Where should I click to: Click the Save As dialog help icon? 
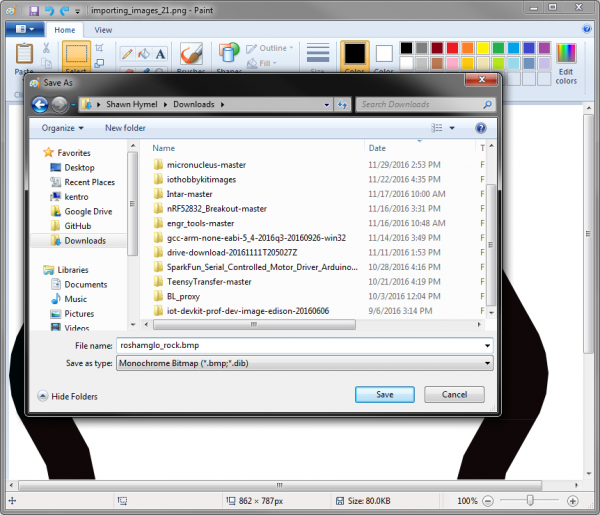(x=481, y=128)
